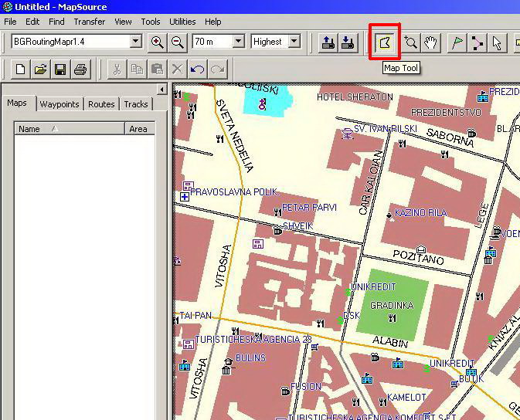Viewport: 520px width, 420px height.
Task: Click the Kazino Rila casino icon
Action: point(390,216)
